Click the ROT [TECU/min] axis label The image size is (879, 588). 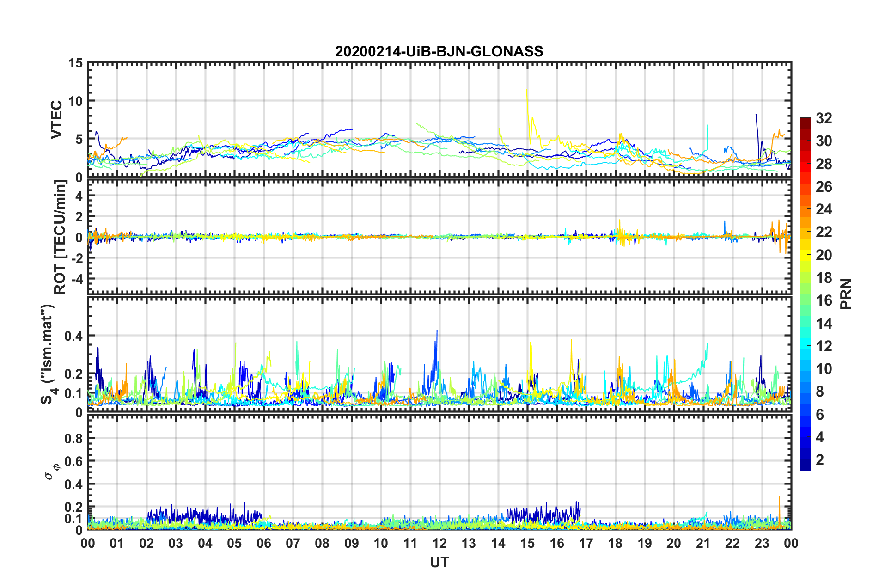click(60, 237)
